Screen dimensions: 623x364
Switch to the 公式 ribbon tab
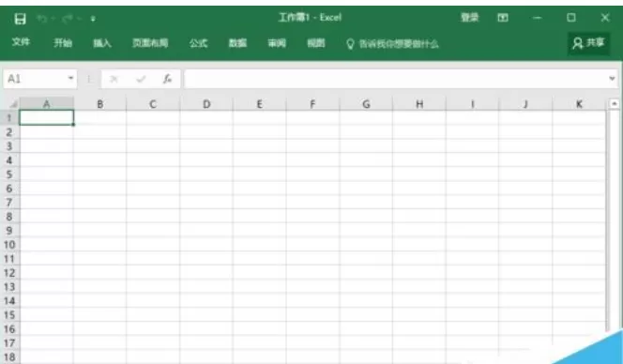(x=198, y=43)
